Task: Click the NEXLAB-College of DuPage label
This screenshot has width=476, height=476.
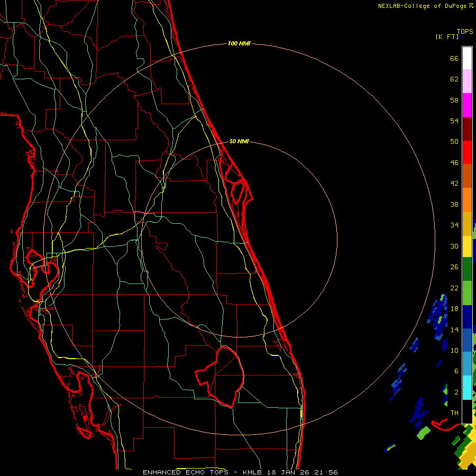Action: click(x=426, y=6)
